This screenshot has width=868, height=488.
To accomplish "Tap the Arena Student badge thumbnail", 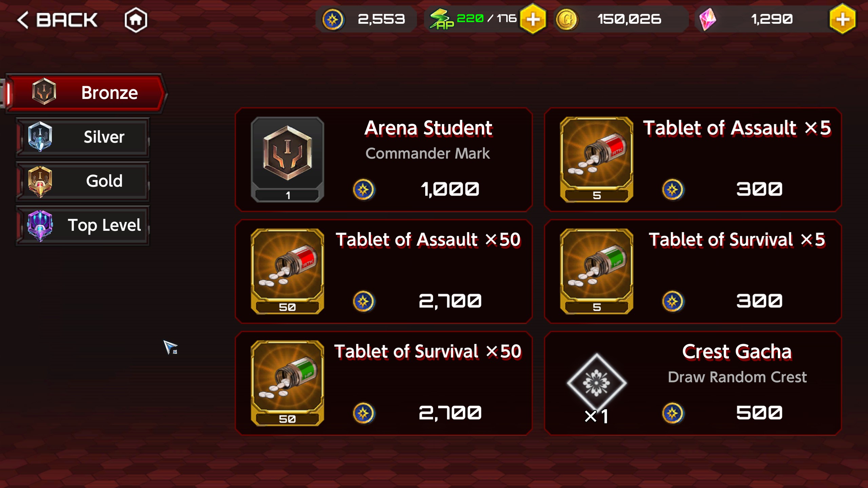I will point(287,159).
